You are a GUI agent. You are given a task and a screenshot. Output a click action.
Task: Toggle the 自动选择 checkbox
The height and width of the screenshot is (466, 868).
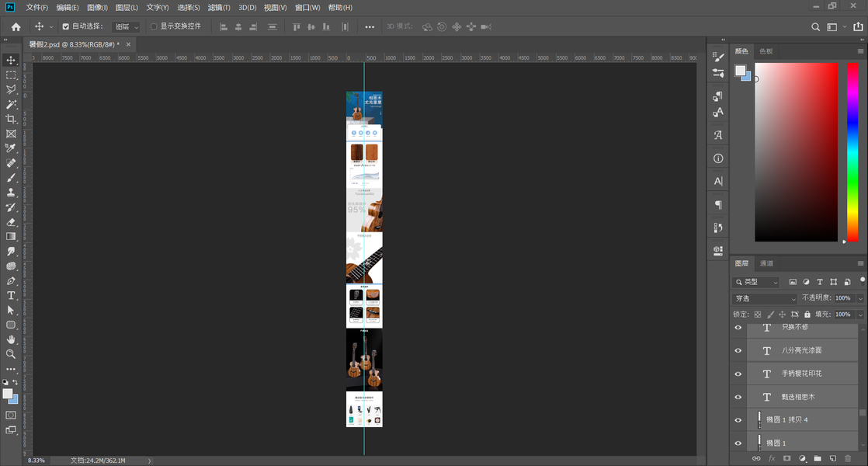tap(66, 26)
